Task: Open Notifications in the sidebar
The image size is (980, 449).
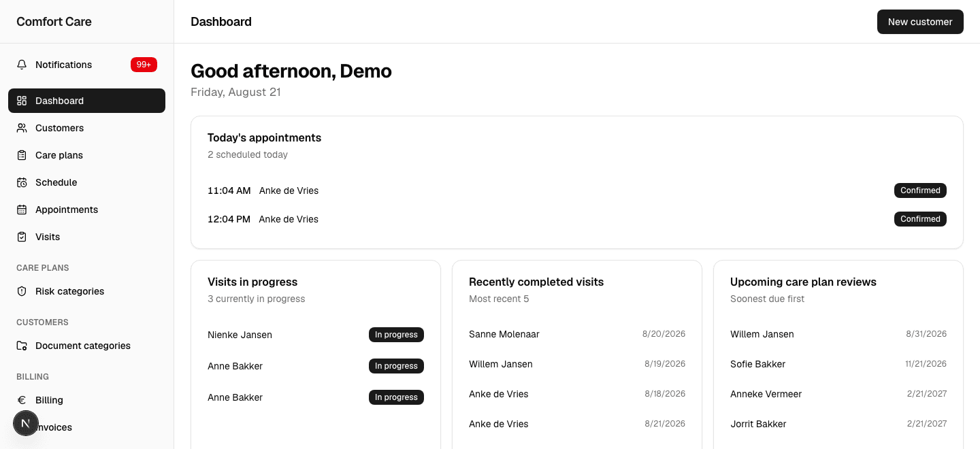Action: tap(86, 65)
